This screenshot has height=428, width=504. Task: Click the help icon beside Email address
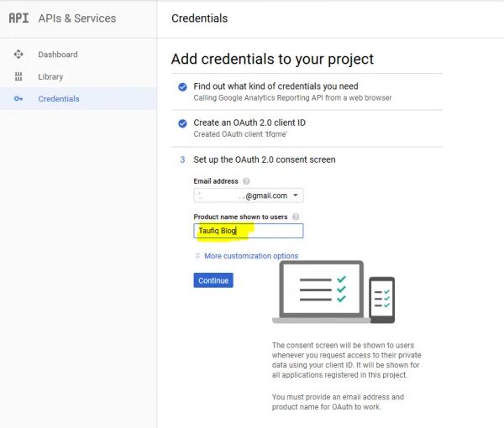(246, 181)
